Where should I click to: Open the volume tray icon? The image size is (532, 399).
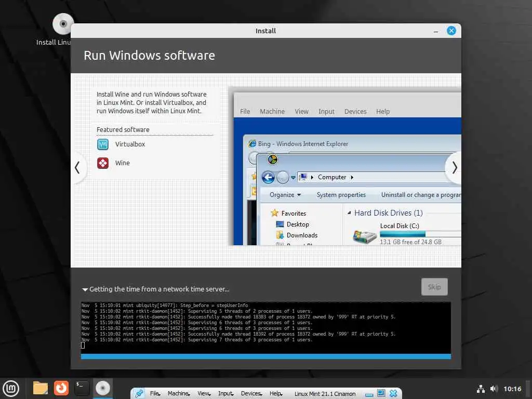tap(494, 389)
